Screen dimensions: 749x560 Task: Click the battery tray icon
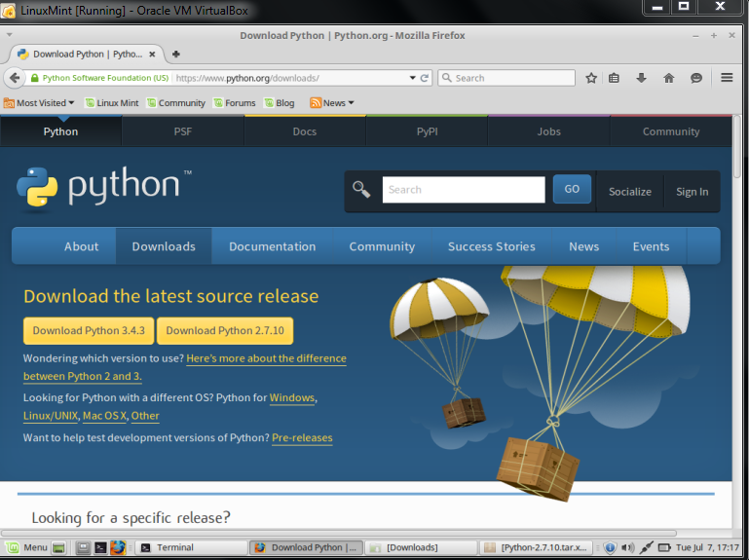664,547
